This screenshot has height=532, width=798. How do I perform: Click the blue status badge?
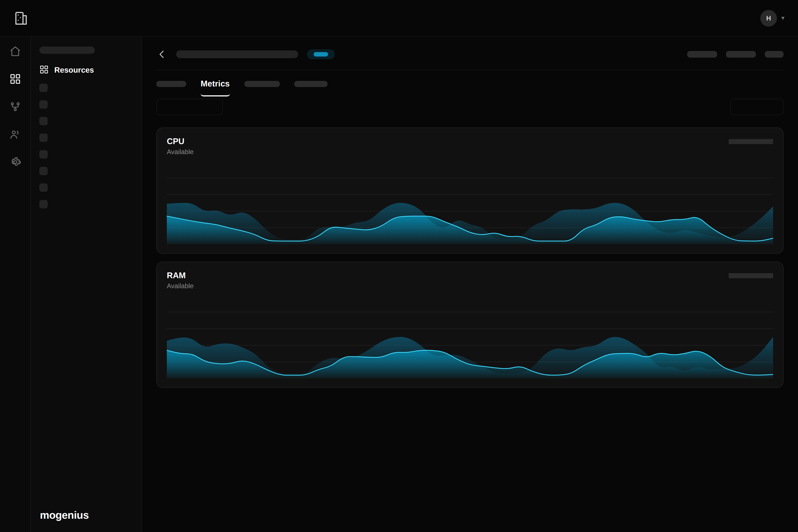(321, 54)
